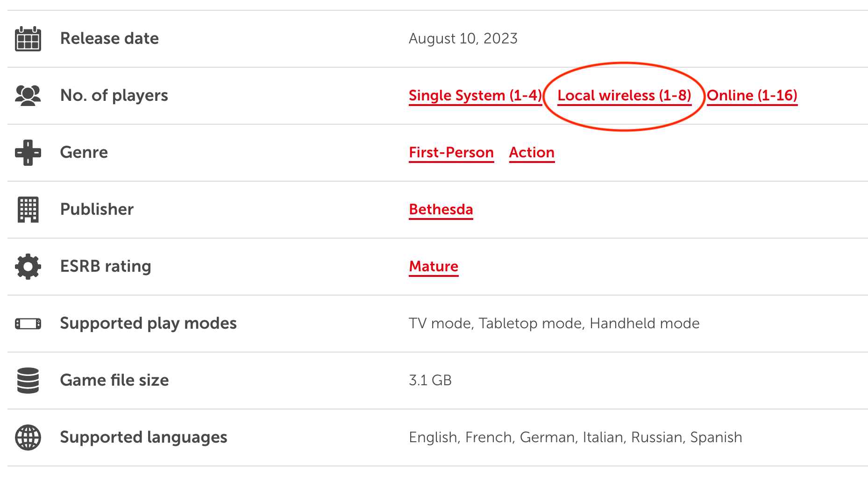This screenshot has width=868, height=480.
Task: Click the building icon beside Publisher
Action: point(28,210)
